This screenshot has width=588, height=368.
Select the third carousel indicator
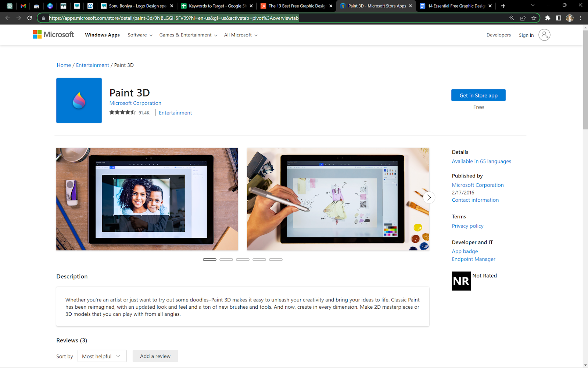(x=243, y=259)
